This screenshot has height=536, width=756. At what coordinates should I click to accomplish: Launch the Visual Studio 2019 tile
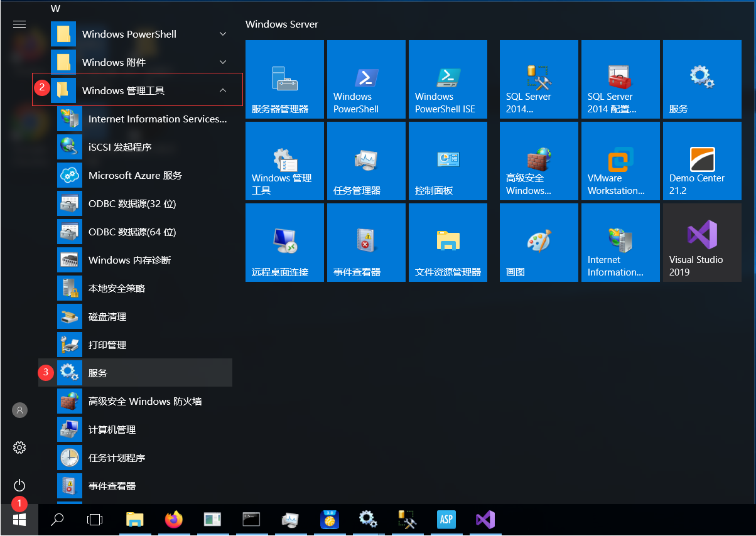[x=702, y=242]
